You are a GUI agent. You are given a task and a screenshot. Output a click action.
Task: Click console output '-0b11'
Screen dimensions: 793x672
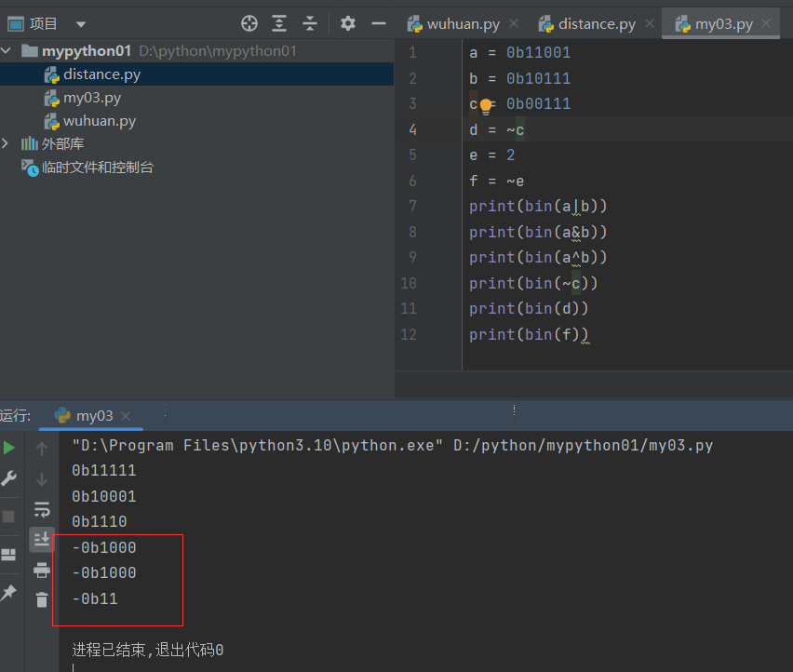pyautogui.click(x=95, y=599)
